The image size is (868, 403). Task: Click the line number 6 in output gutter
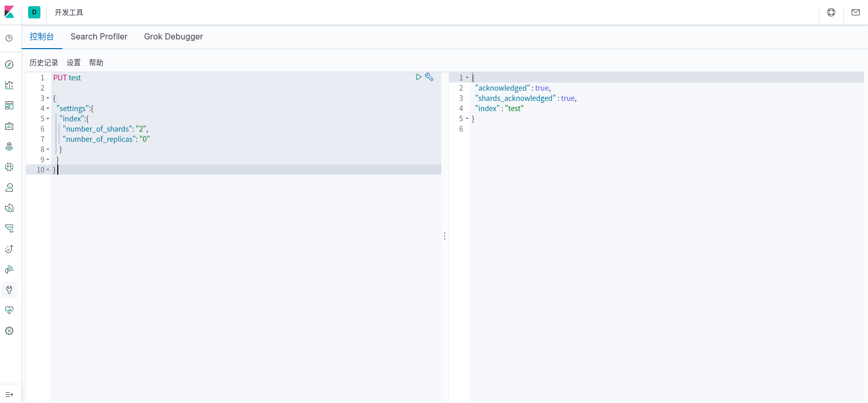point(461,129)
